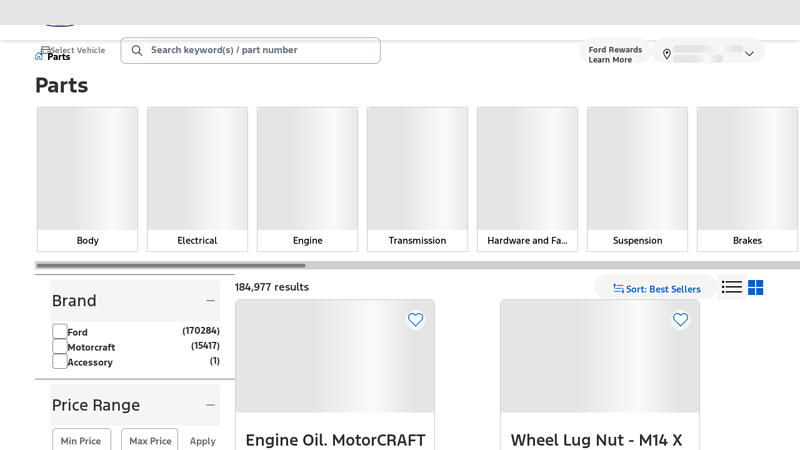This screenshot has height=450, width=800.
Task: Open the Hardware and Fasteners category
Action: pos(527,179)
